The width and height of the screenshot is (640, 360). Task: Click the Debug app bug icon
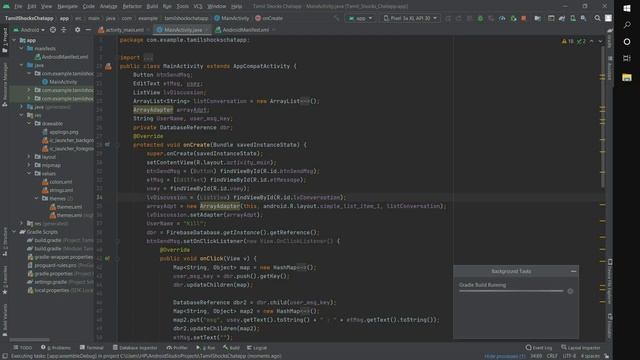point(480,18)
